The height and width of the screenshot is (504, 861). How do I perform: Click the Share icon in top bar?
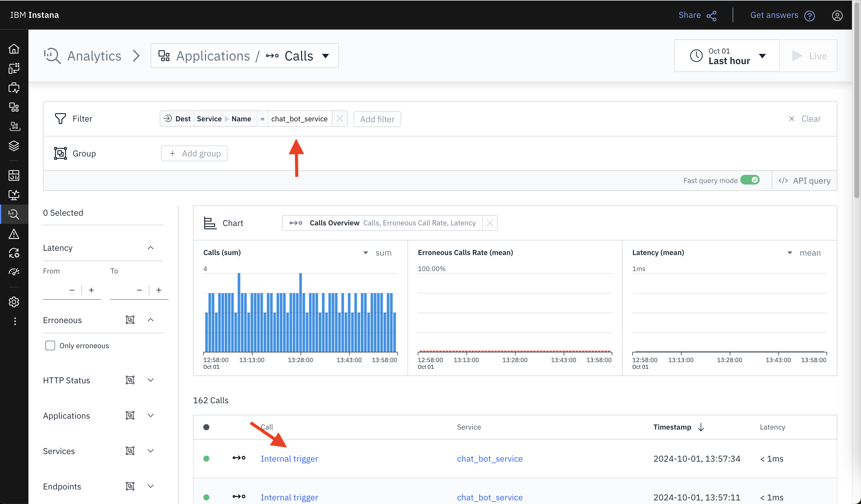coord(712,15)
